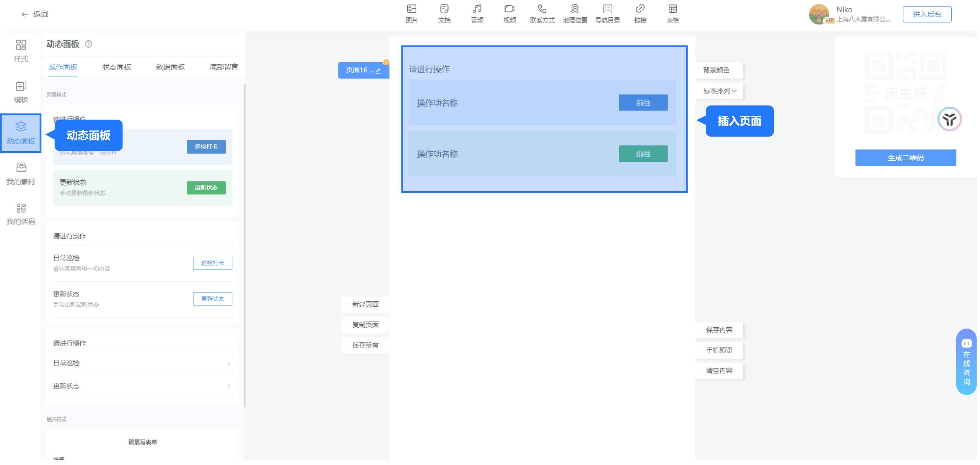980x465 pixels.
Task: Open the 在线咨询 chat widget
Action: click(x=966, y=362)
